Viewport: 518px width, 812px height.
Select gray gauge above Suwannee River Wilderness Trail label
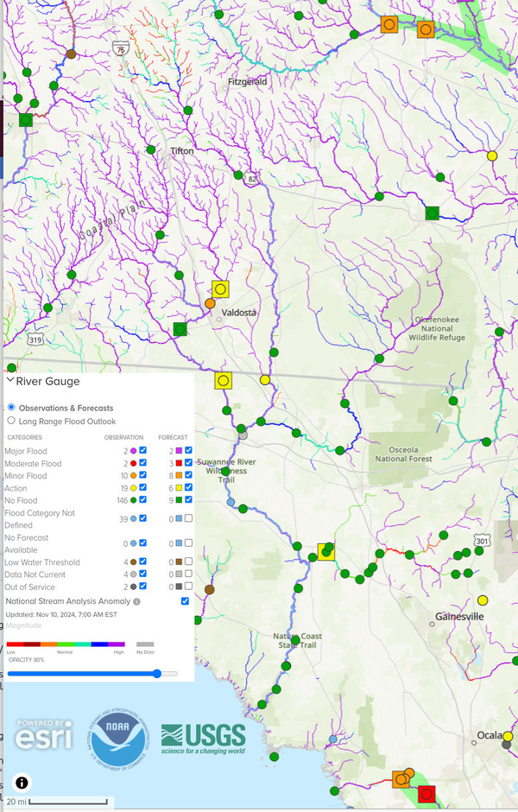pos(243,435)
